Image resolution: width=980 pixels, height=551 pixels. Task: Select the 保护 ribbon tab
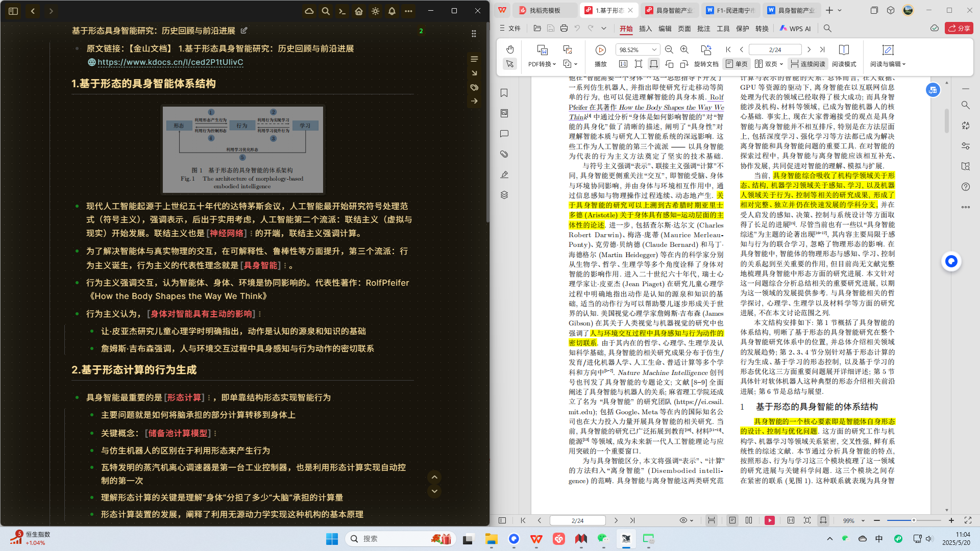[x=743, y=29]
